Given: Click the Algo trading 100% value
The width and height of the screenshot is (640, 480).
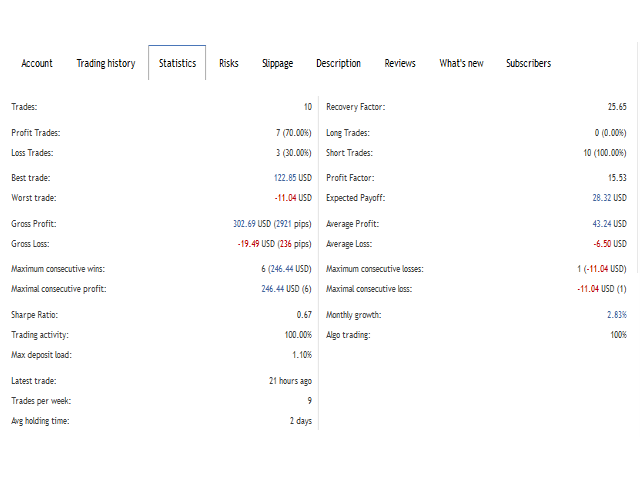Looking at the screenshot, I should pyautogui.click(x=618, y=335).
